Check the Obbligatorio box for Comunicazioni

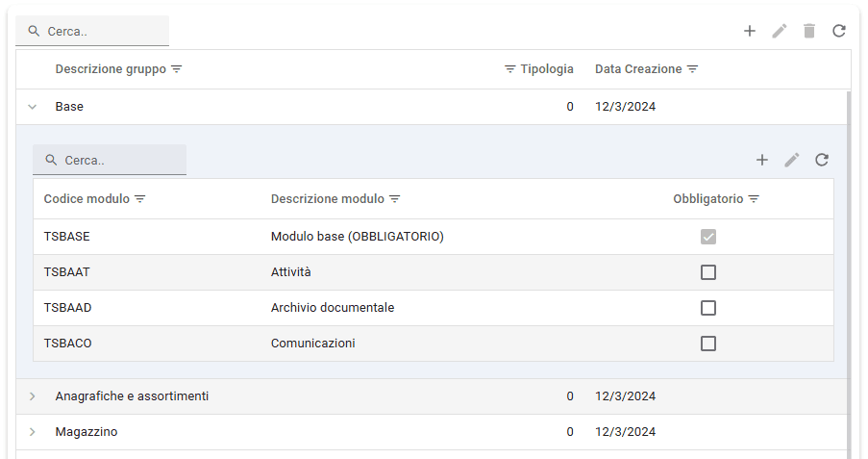tap(708, 344)
